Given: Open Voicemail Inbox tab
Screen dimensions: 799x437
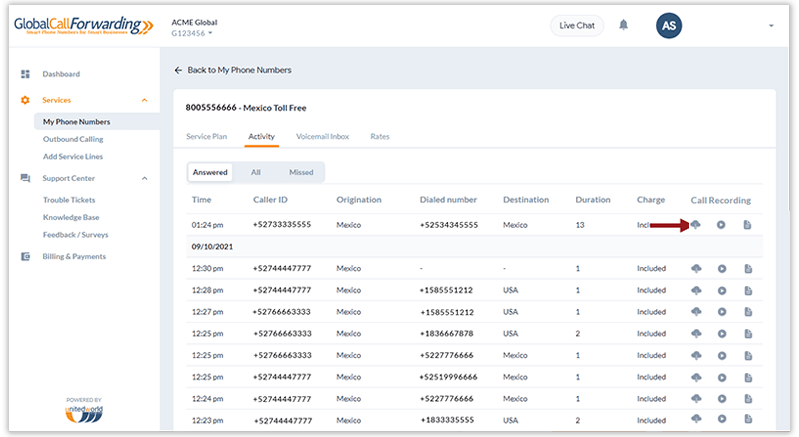Looking at the screenshot, I should point(323,136).
